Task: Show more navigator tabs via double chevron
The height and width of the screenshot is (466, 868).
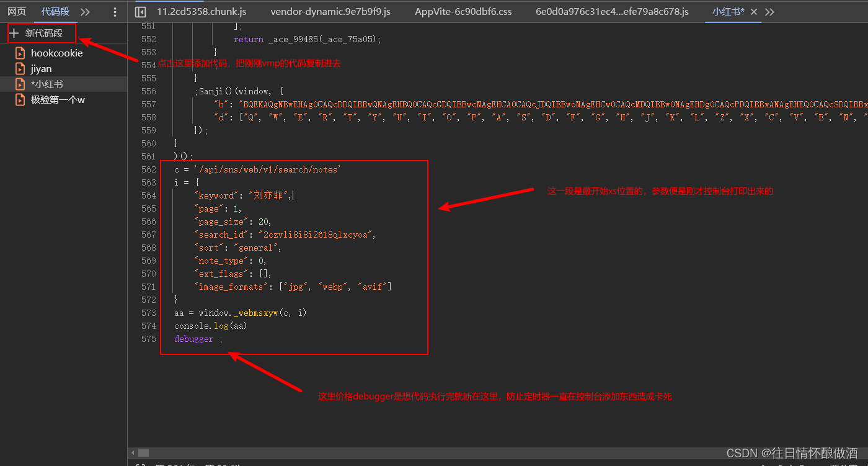Action: (x=86, y=12)
